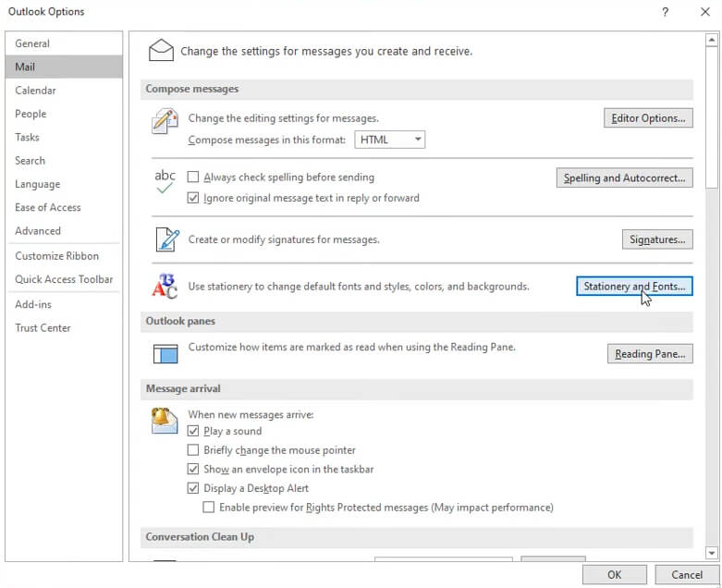
Task: Open the Trust Center category
Action: (64, 328)
